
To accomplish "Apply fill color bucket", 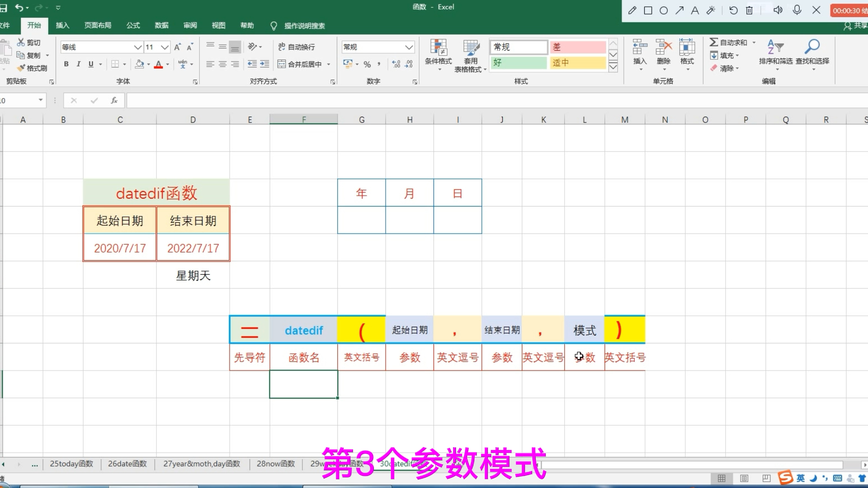I will [x=140, y=64].
